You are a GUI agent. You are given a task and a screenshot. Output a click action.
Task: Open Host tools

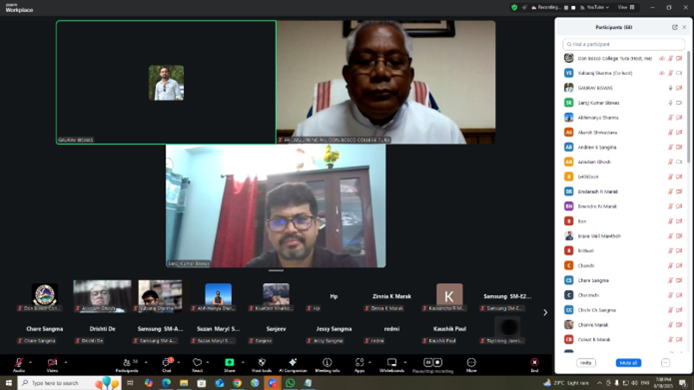[262, 365]
